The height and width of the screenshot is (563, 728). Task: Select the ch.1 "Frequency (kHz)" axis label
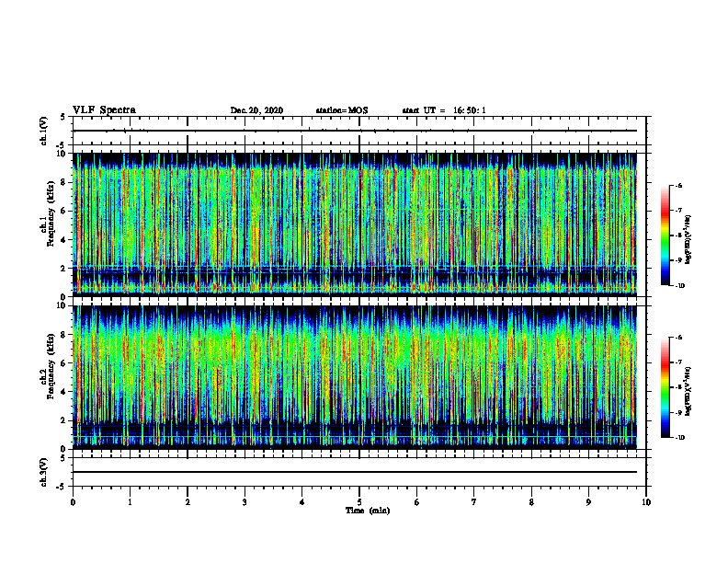click(51, 213)
